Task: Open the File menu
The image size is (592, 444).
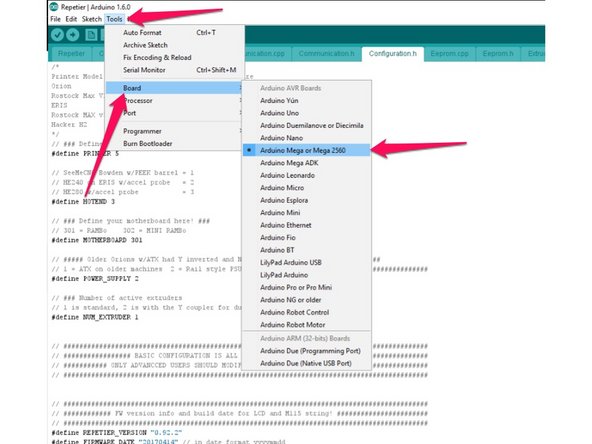Action: pyautogui.click(x=56, y=19)
